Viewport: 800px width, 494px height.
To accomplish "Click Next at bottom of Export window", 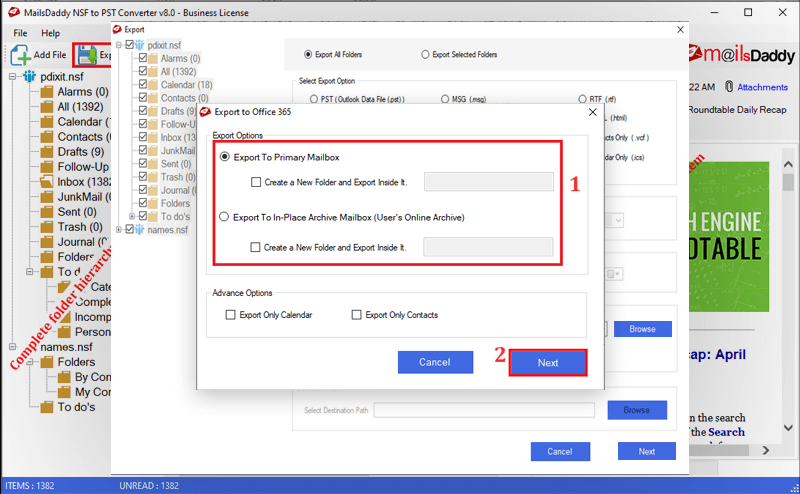I will [x=646, y=451].
